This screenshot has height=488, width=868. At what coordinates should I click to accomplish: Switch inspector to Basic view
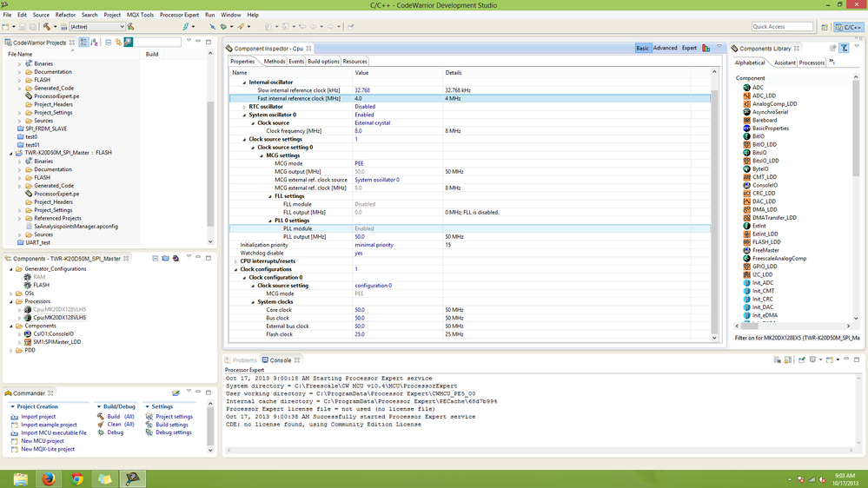point(642,48)
